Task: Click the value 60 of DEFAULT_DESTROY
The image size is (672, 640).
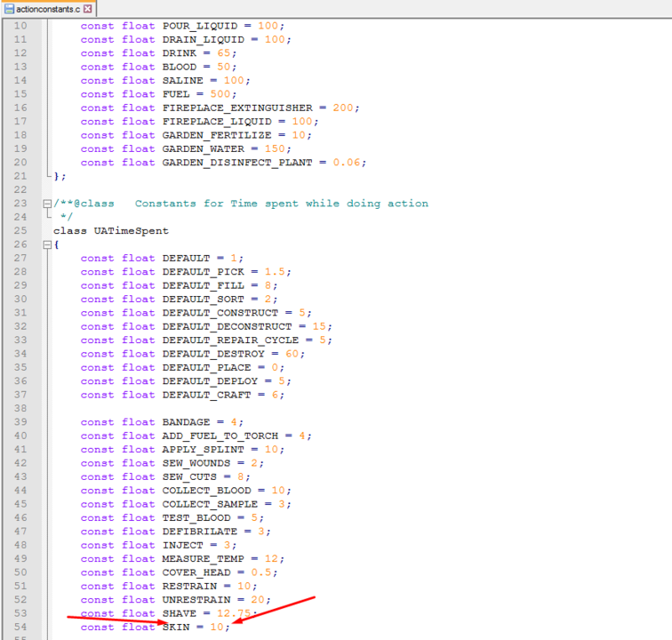Action: click(292, 354)
